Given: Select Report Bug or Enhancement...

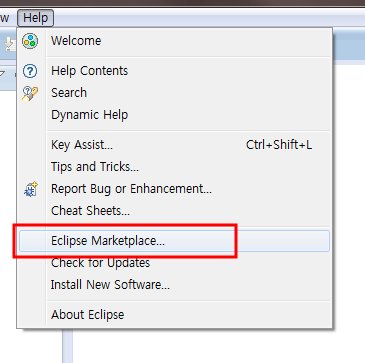Looking at the screenshot, I should click(174, 189).
